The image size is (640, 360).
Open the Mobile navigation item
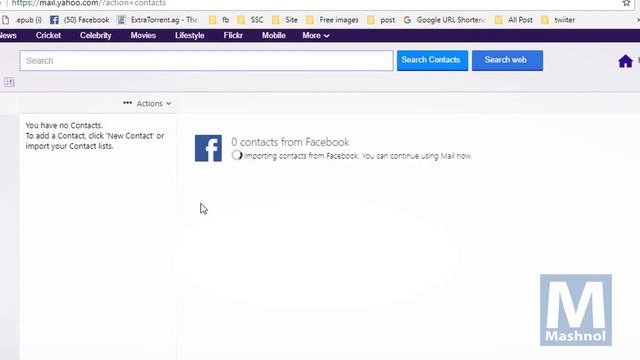click(273, 36)
